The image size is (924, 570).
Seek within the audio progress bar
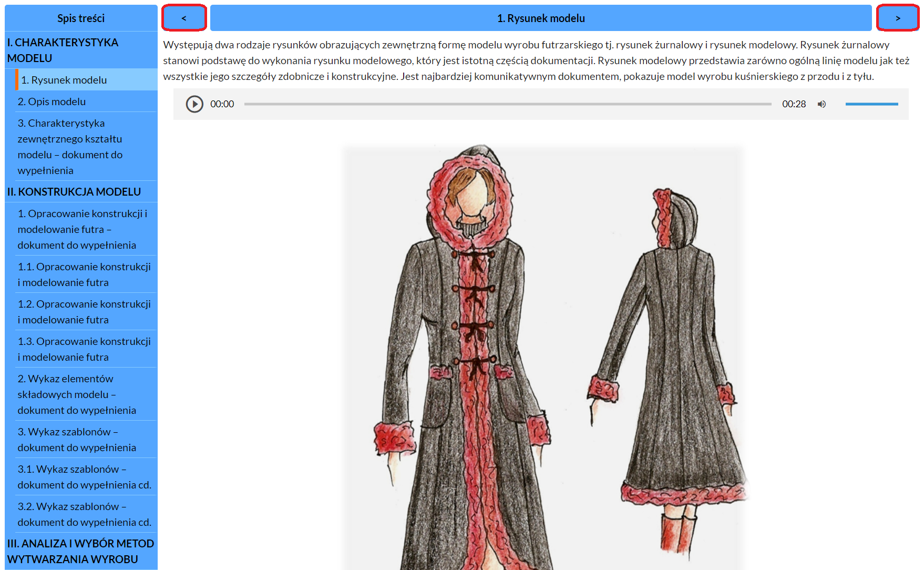pos(507,104)
